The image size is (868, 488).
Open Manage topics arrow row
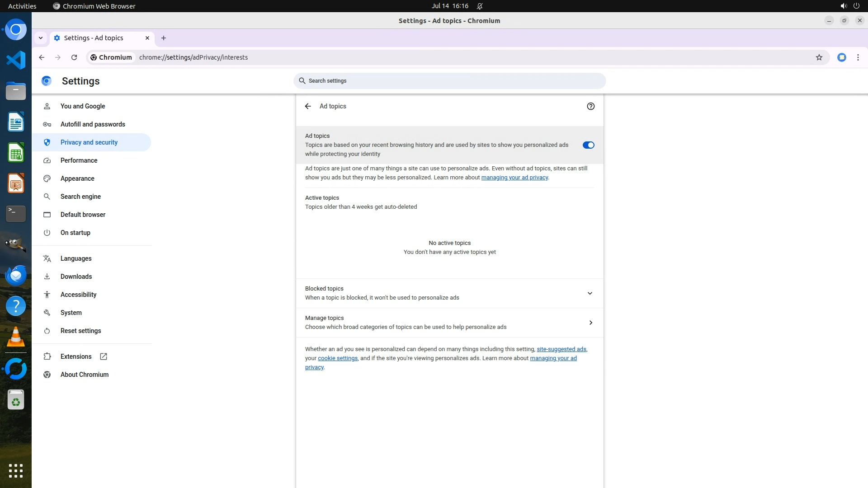click(x=590, y=323)
